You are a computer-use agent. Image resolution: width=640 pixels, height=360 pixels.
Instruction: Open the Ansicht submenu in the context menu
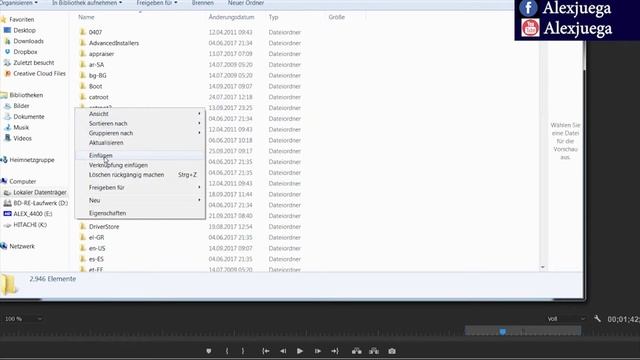pos(140,114)
